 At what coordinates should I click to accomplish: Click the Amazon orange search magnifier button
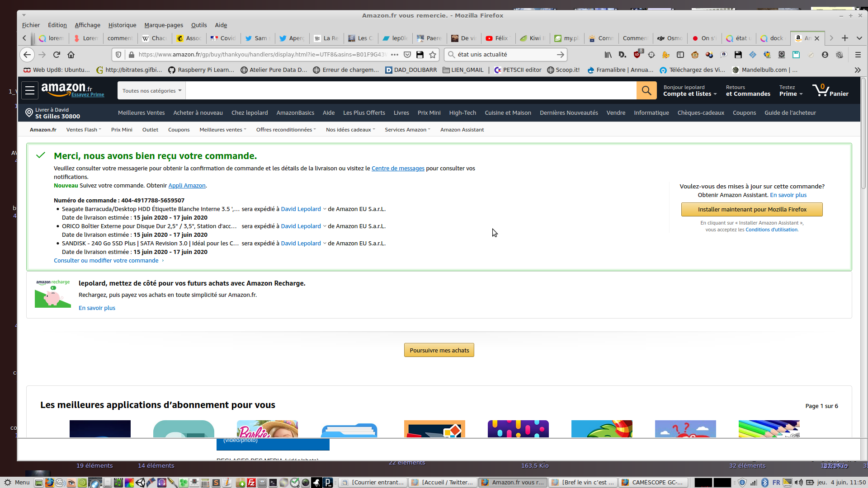[646, 90]
